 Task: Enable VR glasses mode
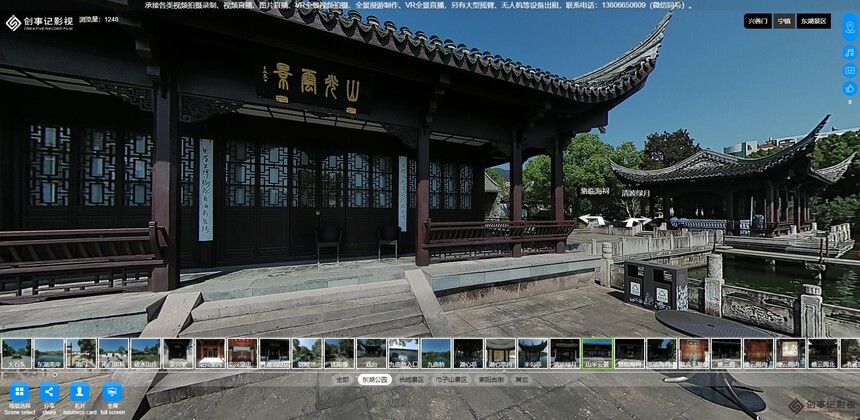coord(850,71)
